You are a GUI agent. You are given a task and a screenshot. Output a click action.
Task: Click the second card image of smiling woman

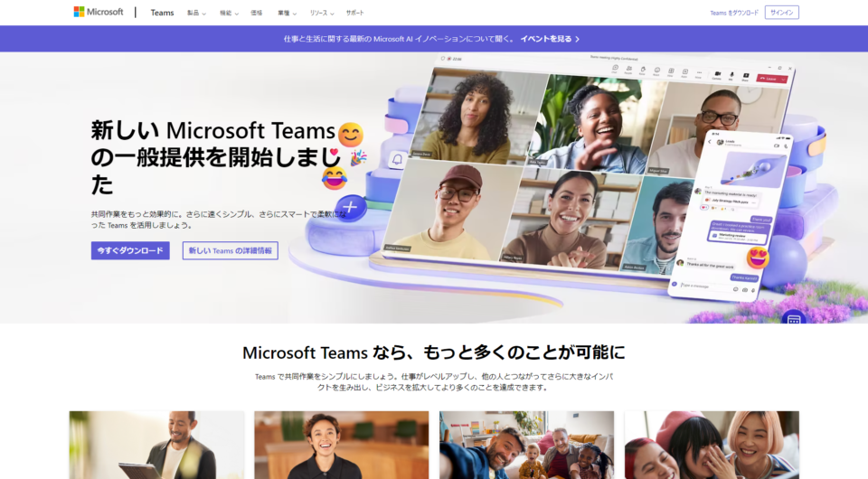342,445
